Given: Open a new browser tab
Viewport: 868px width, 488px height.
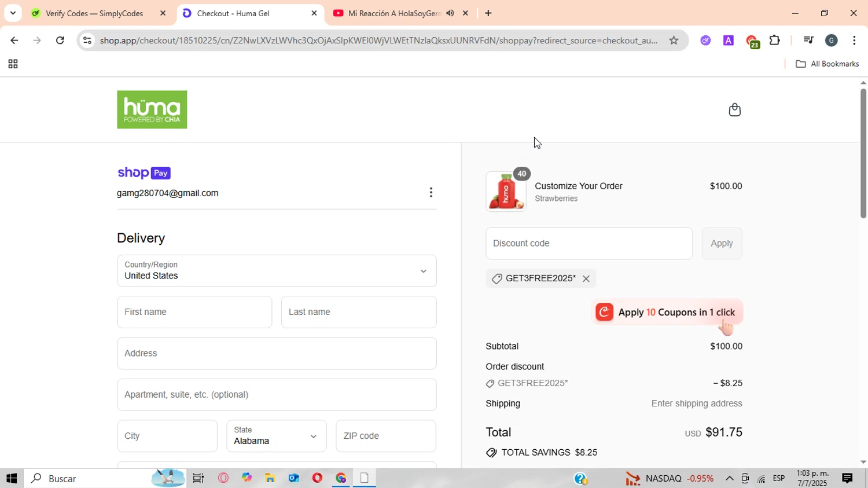Looking at the screenshot, I should [x=488, y=13].
